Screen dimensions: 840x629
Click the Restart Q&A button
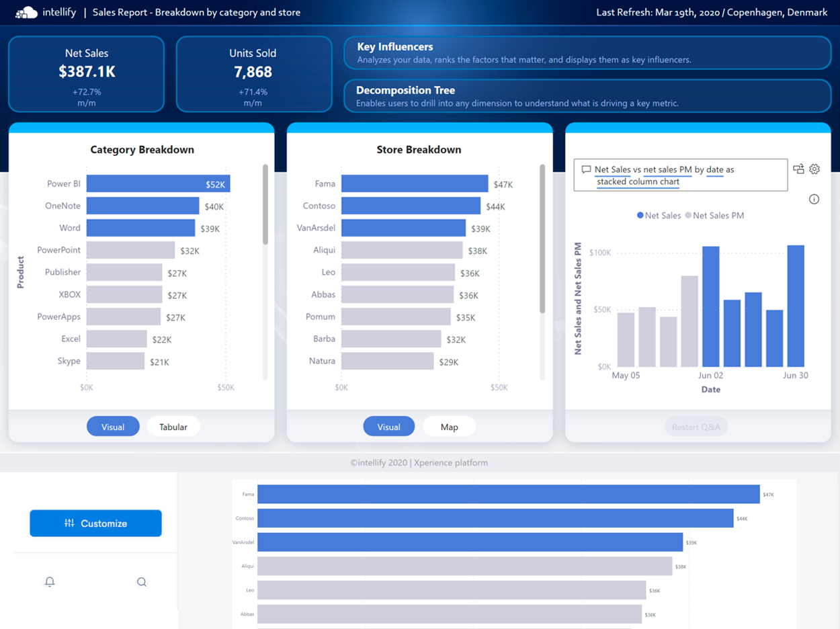[696, 427]
